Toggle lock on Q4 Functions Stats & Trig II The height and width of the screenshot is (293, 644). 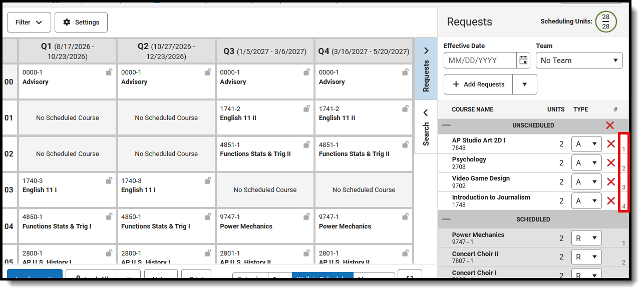pyautogui.click(x=406, y=144)
